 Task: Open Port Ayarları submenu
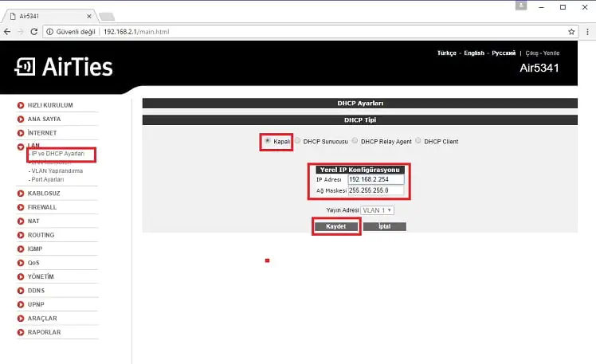pos(48,179)
